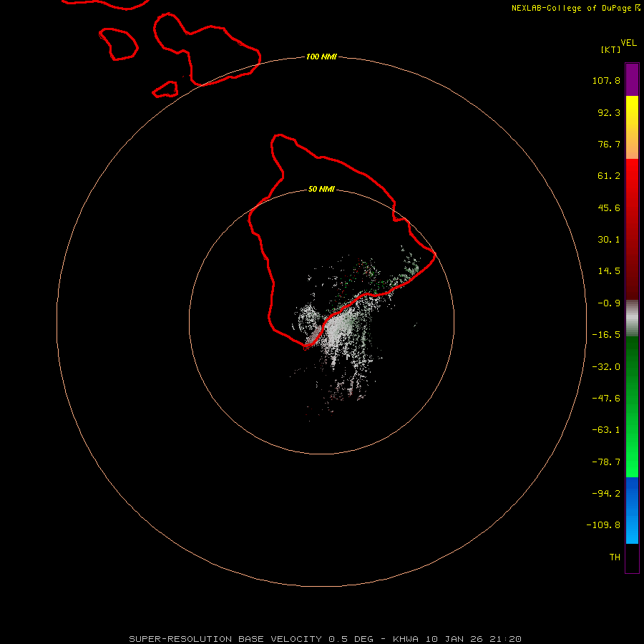Click the -0.9 legend value
644x644 pixels.
[609, 303]
